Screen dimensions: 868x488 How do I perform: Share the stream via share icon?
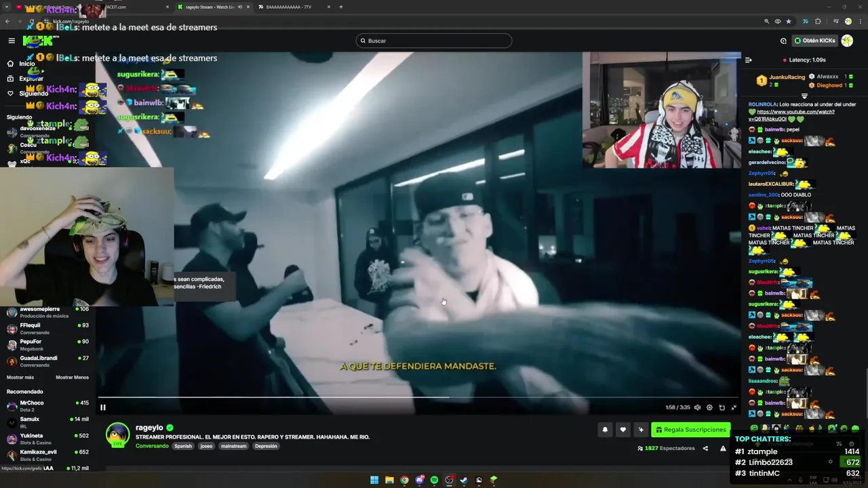pos(705,448)
